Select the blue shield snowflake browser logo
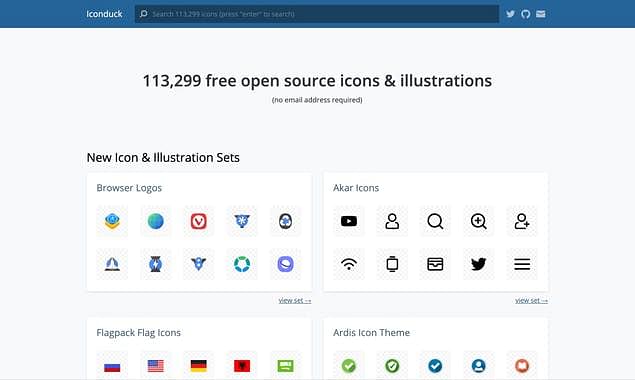Screen dimensions: 635x380 242,221
